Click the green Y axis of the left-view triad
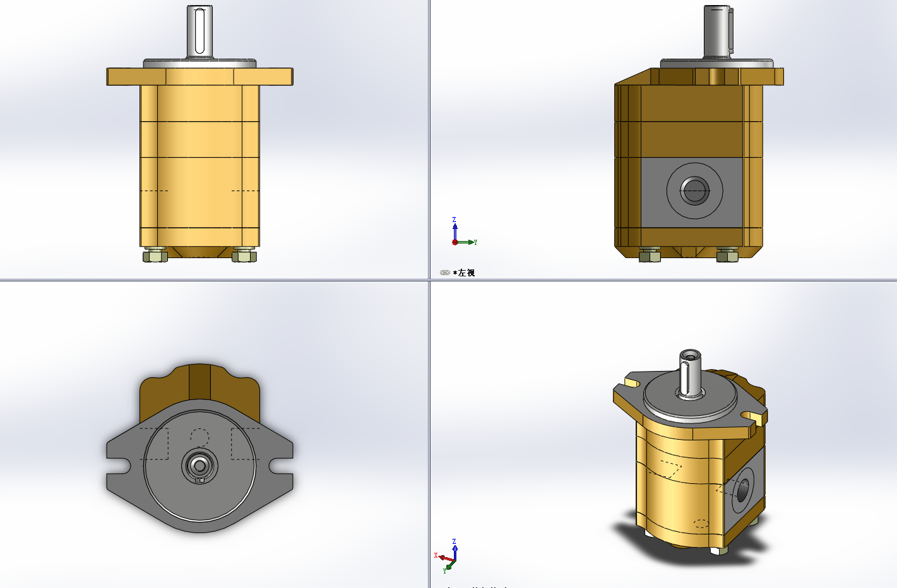 pos(466,242)
